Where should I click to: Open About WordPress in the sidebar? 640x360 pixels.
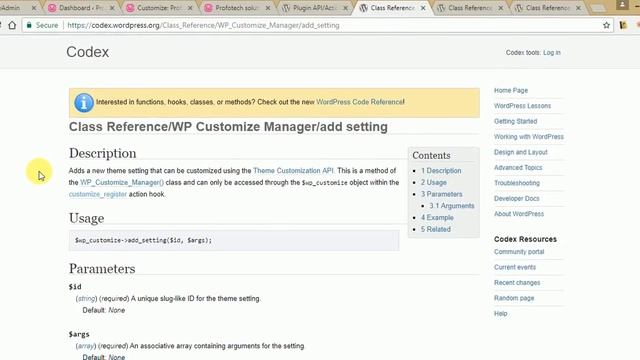(x=519, y=214)
